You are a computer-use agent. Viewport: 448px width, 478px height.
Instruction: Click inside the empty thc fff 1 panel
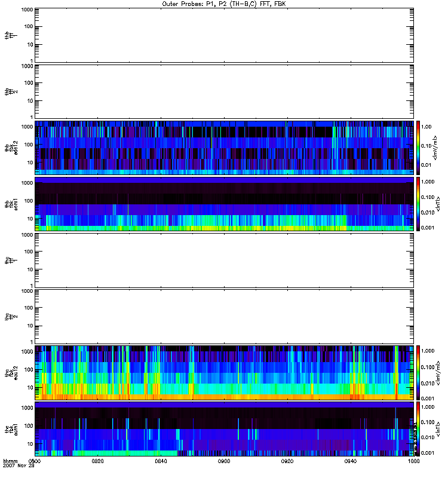tap(224, 260)
